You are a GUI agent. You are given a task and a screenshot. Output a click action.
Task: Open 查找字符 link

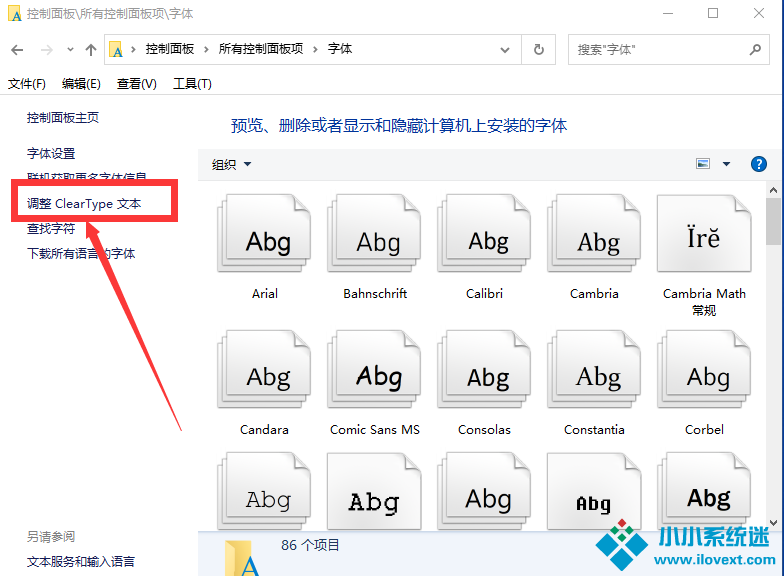click(x=51, y=228)
